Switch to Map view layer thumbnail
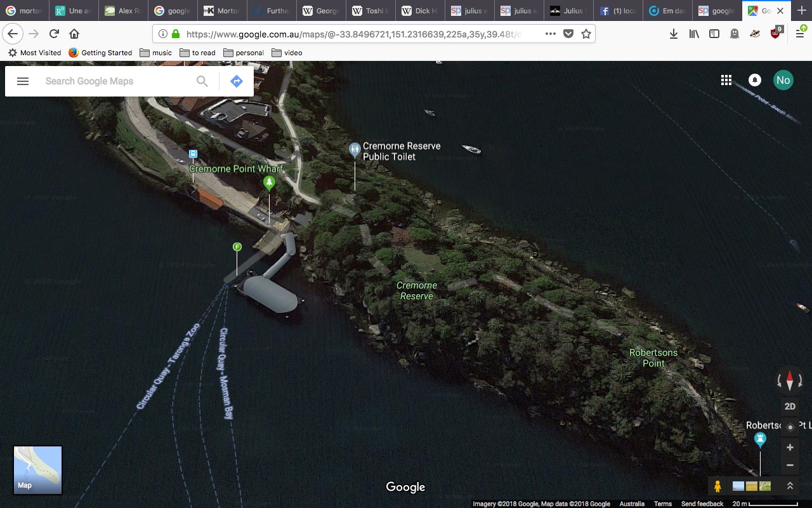Viewport: 812px width, 508px height. tap(38, 470)
